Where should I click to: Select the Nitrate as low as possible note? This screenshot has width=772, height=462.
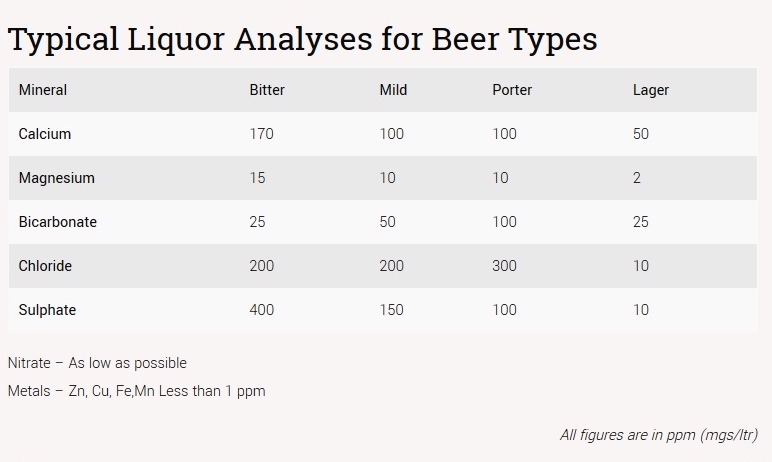(97, 363)
